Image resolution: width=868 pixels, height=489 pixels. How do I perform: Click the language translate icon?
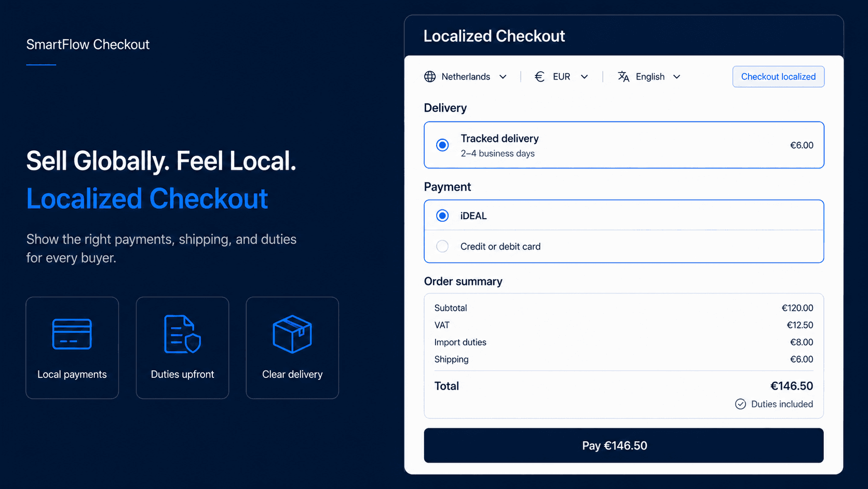point(623,77)
